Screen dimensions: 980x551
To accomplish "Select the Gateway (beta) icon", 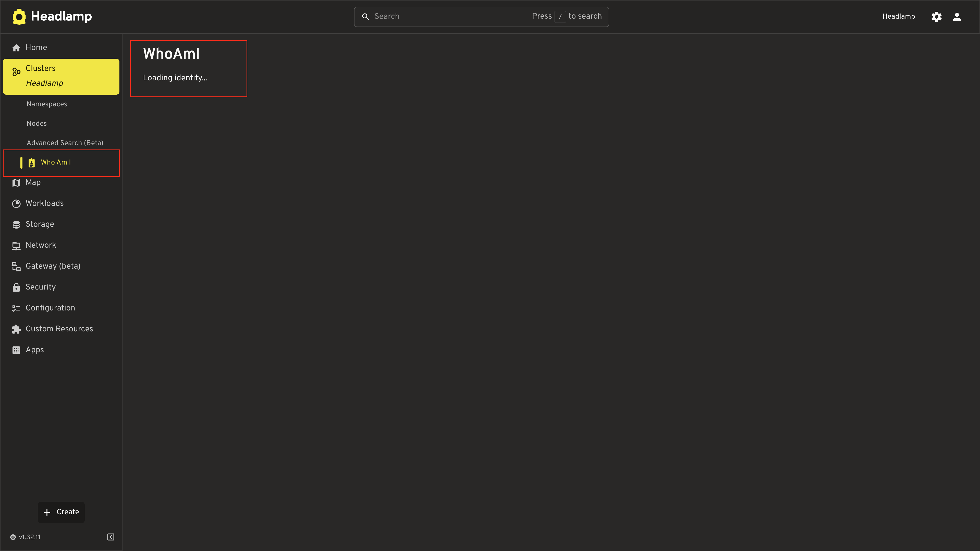I will click(16, 266).
